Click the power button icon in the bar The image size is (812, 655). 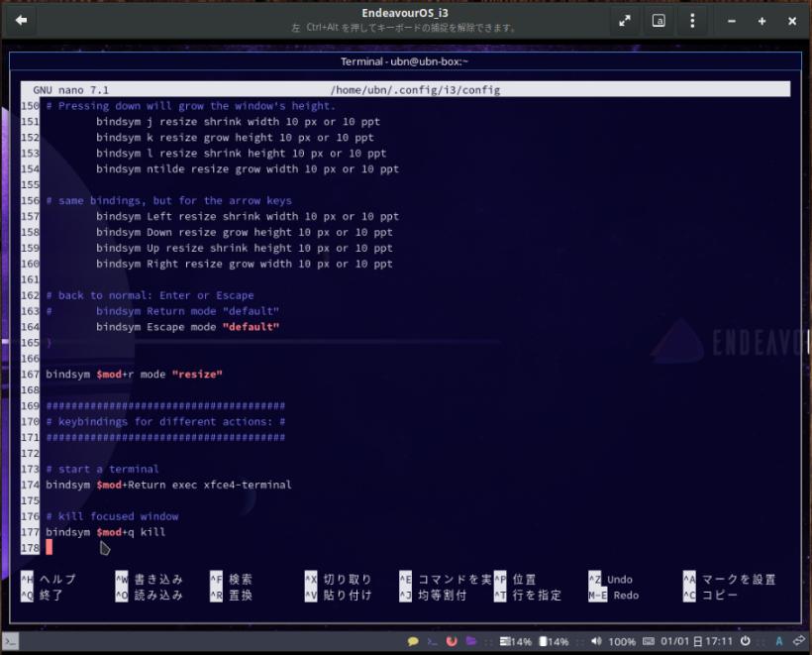[746, 641]
